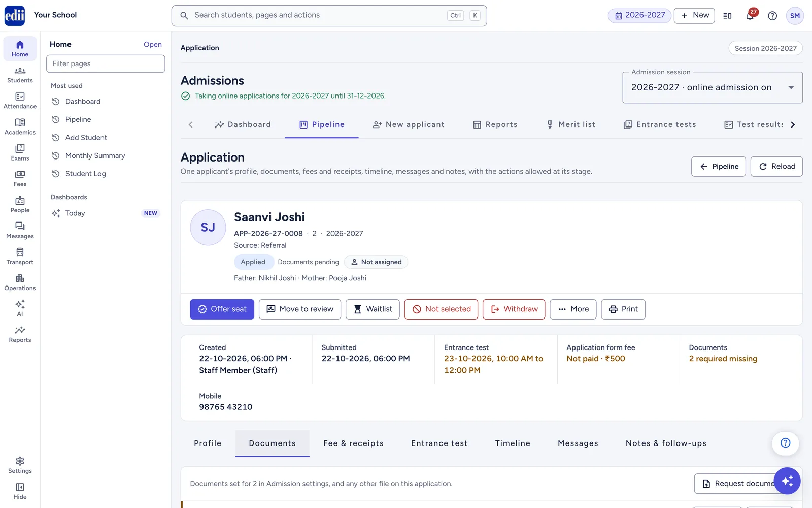Image resolution: width=812 pixels, height=508 pixels.
Task: Expand the Admission session dropdown
Action: (x=713, y=87)
